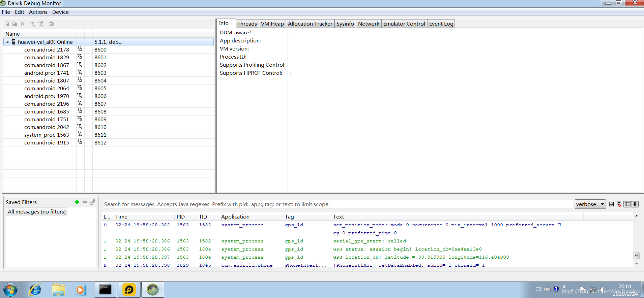Click the logcat scrollbar down arrow

(637, 264)
